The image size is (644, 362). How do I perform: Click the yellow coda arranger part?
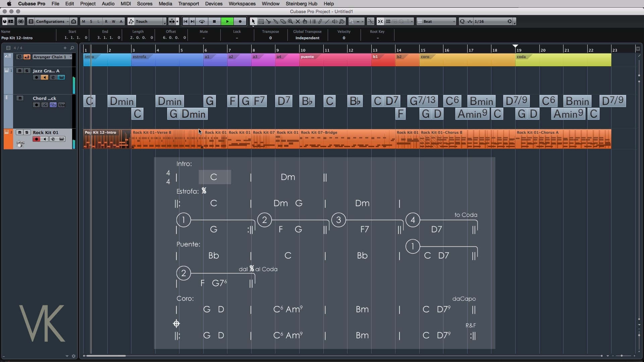tap(563, 60)
